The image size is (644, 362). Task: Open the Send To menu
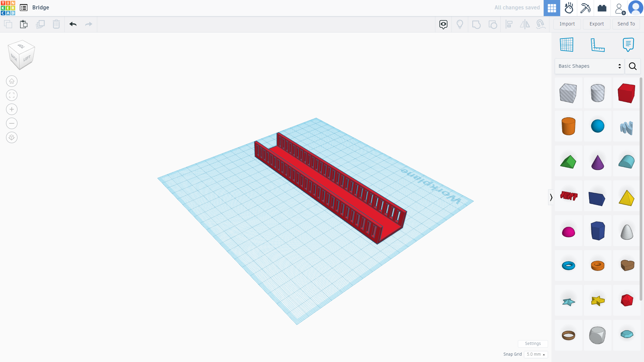pos(626,24)
